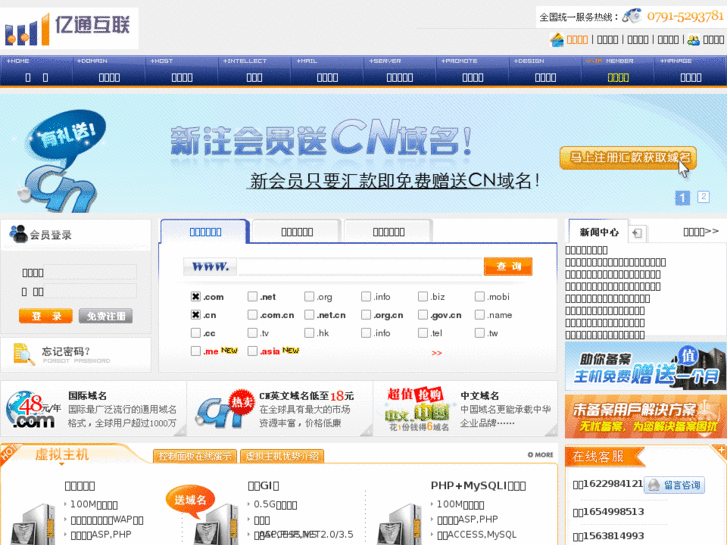Open the HOST navigation menu item

pyautogui.click(x=182, y=71)
